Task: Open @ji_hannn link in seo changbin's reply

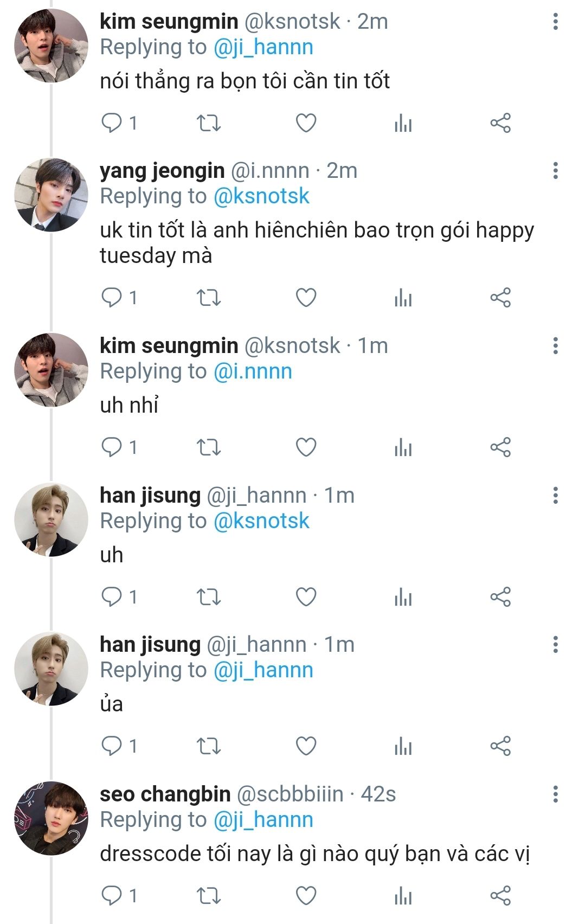Action: (263, 820)
